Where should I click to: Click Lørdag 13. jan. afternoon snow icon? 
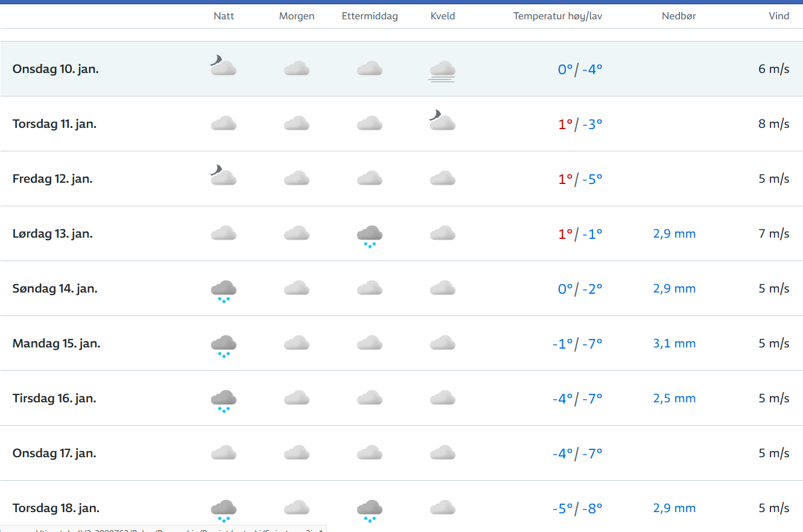pyautogui.click(x=369, y=236)
